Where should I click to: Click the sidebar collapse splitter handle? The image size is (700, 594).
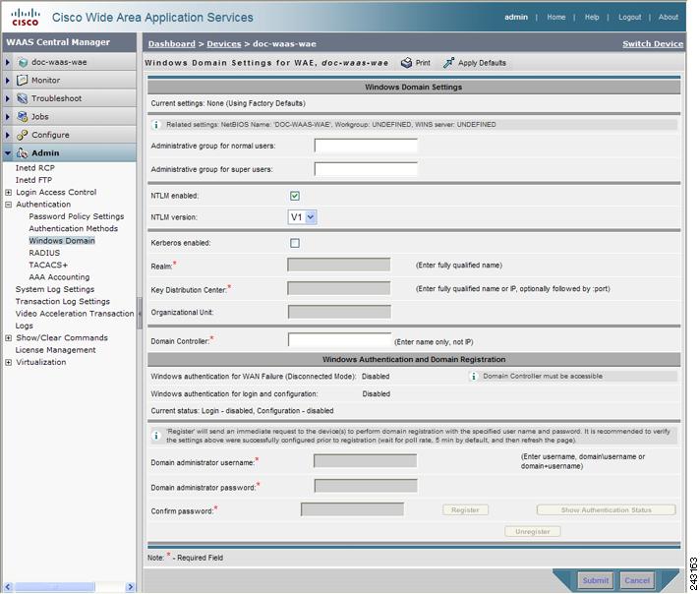coord(140,313)
